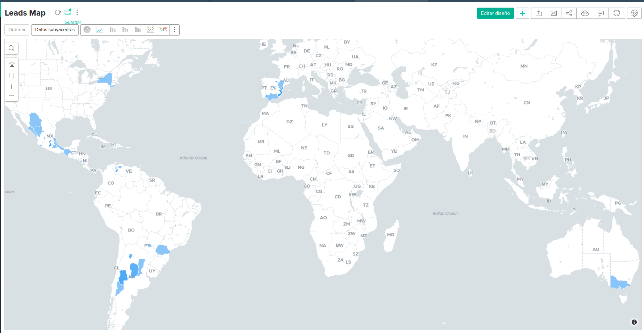This screenshot has width=644, height=333.
Task: Save the Leads Map with Guardar icon
Action: pos(68,12)
